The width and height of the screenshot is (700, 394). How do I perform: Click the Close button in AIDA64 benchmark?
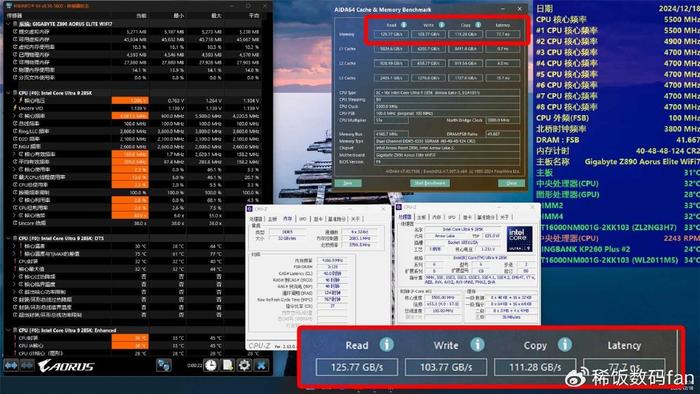[x=511, y=183]
